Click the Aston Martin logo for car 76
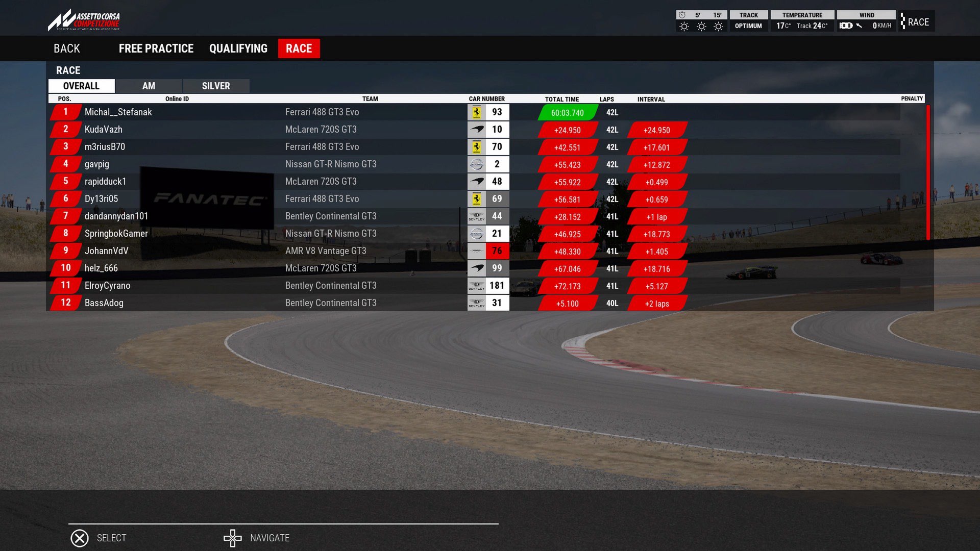Screen dimensions: 980x551 pyautogui.click(x=476, y=251)
